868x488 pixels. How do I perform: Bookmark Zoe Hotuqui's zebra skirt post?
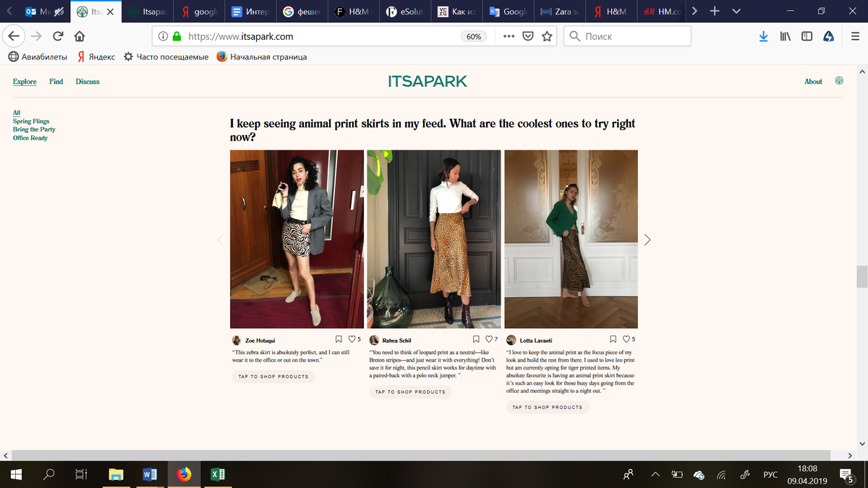[339, 339]
